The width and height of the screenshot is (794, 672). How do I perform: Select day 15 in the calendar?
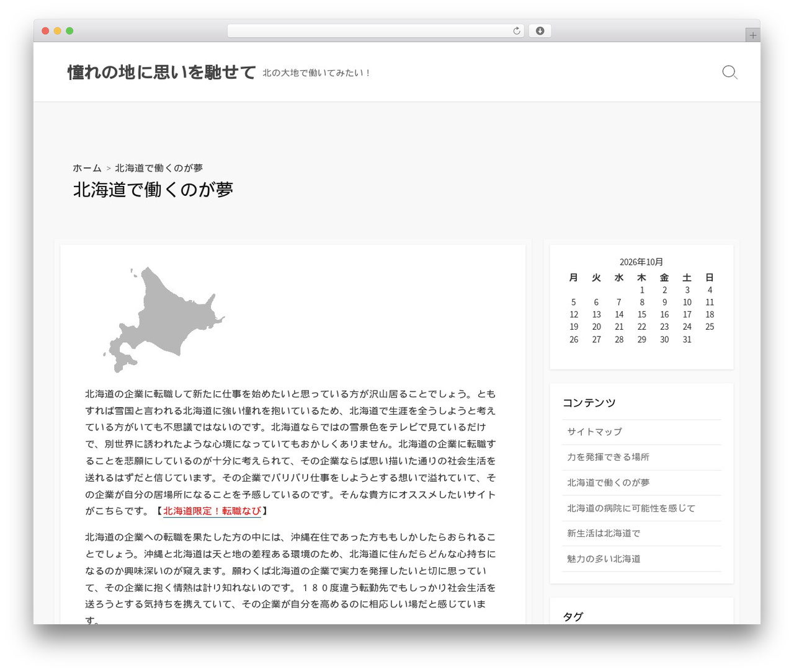641,314
